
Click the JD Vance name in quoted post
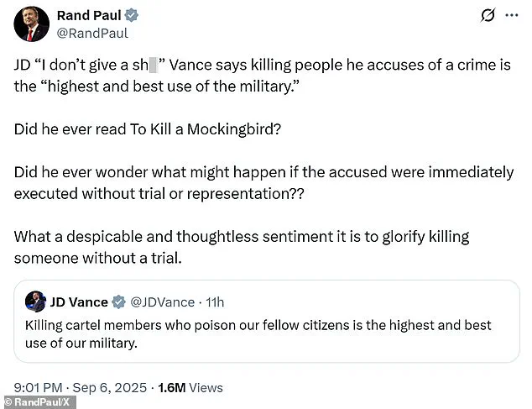click(79, 302)
